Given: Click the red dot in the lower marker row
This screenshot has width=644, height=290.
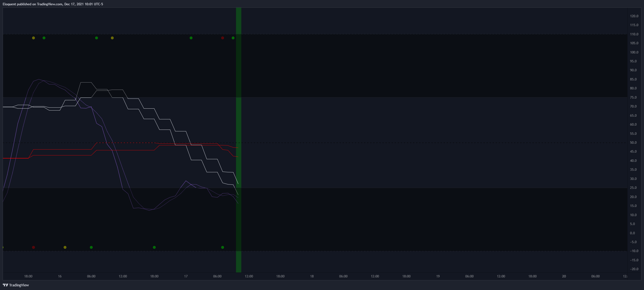Looking at the screenshot, I should coord(33,247).
